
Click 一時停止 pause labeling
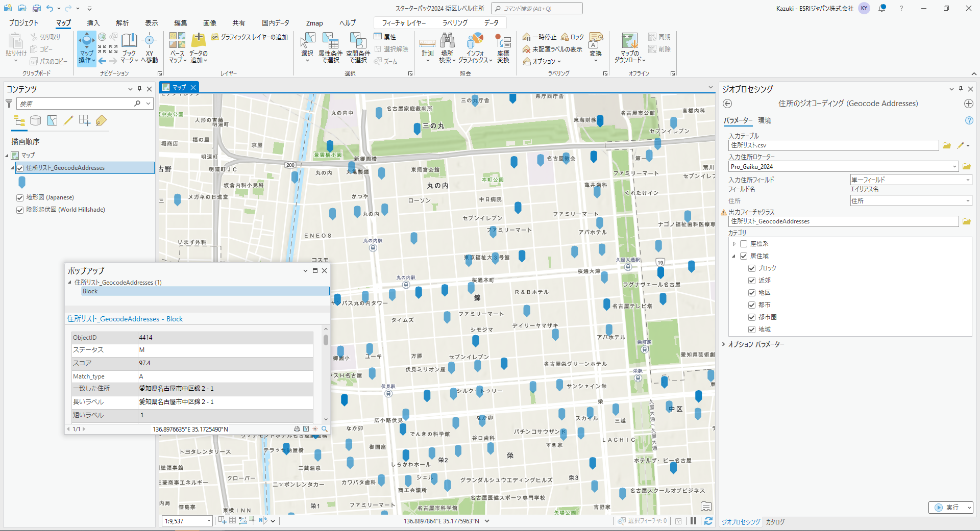(x=540, y=37)
